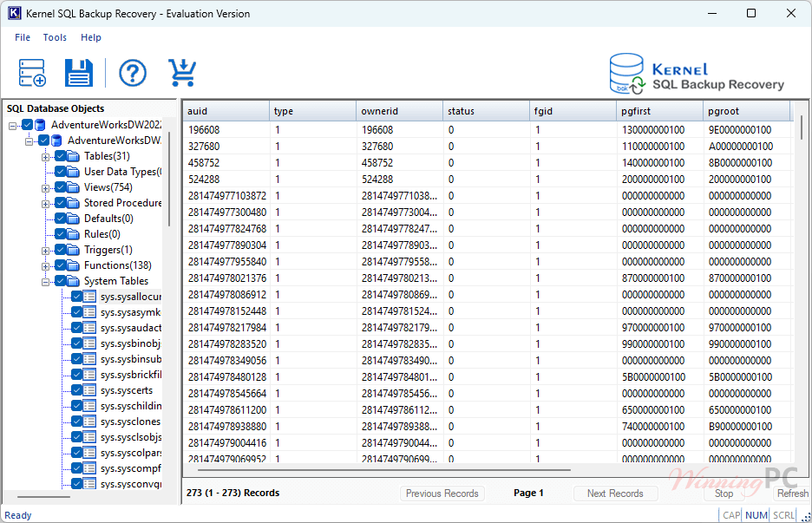Click the Save toolbar icon
Viewport: 812px width, 523px height.
78,73
